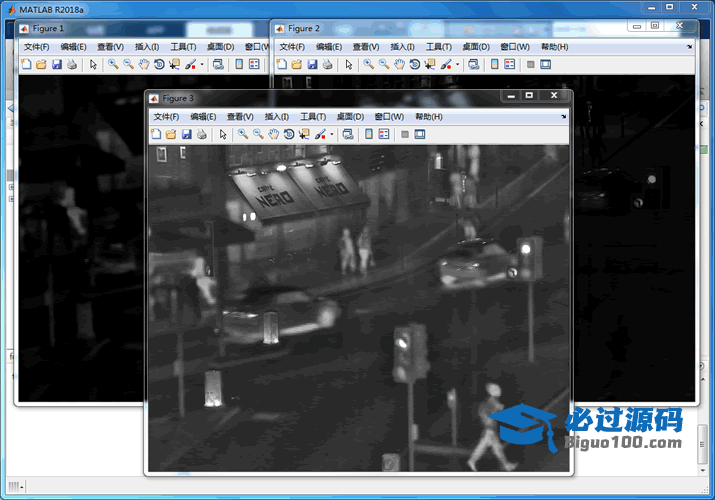Toggle Insert Legend in Figure 2 toolbar
715x500 pixels.
tap(509, 64)
